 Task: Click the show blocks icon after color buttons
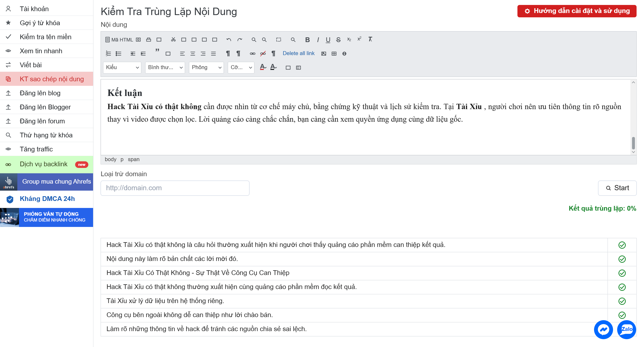(298, 67)
